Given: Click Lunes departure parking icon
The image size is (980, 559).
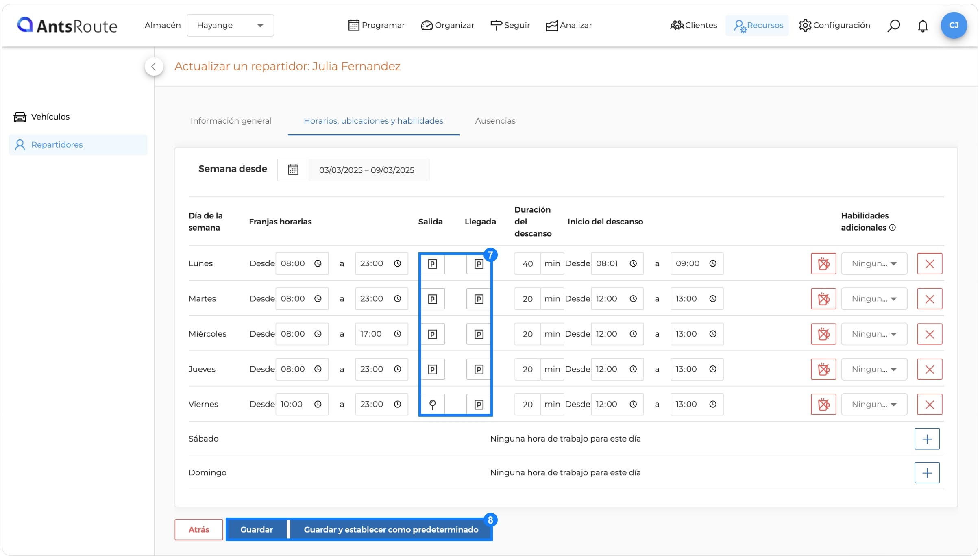Looking at the screenshot, I should pos(433,264).
